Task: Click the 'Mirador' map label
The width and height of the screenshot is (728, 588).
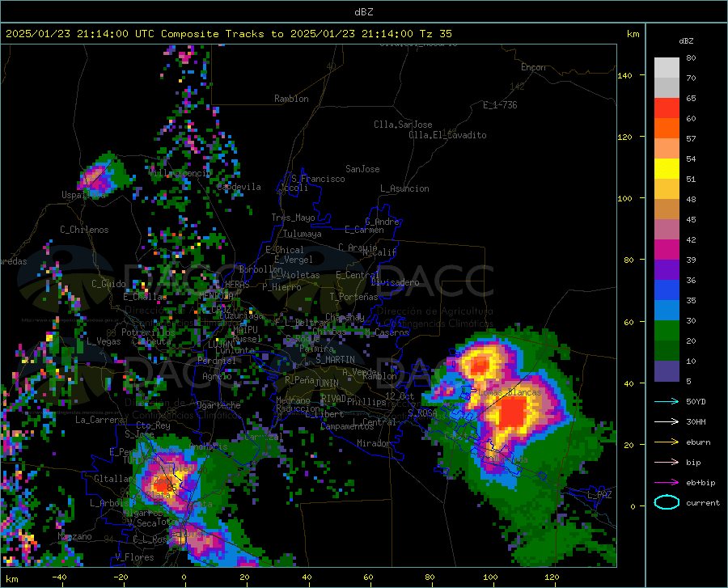Action: point(373,443)
